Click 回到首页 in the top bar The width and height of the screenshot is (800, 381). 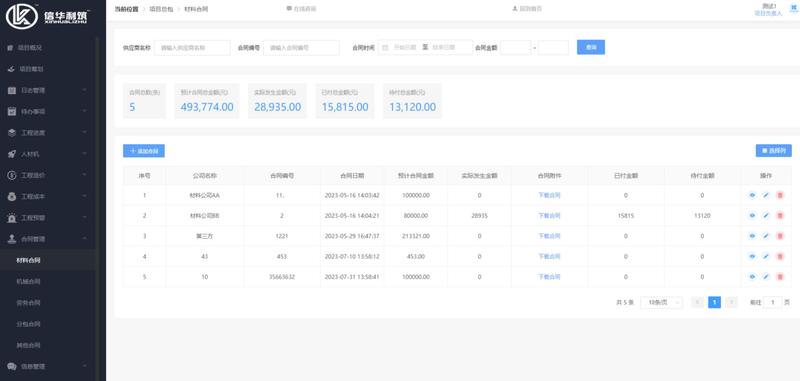(x=527, y=9)
